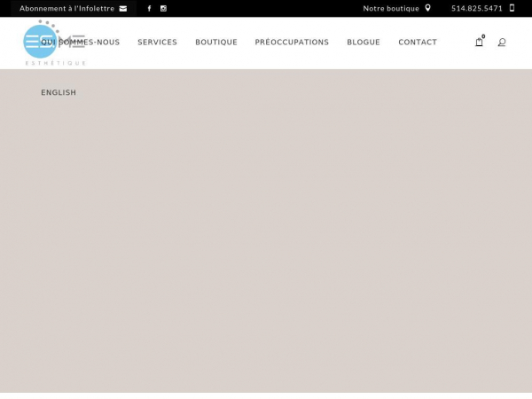532x399 pixels.
Task: Click the mobile phone icon
Action: pyautogui.click(x=512, y=8)
